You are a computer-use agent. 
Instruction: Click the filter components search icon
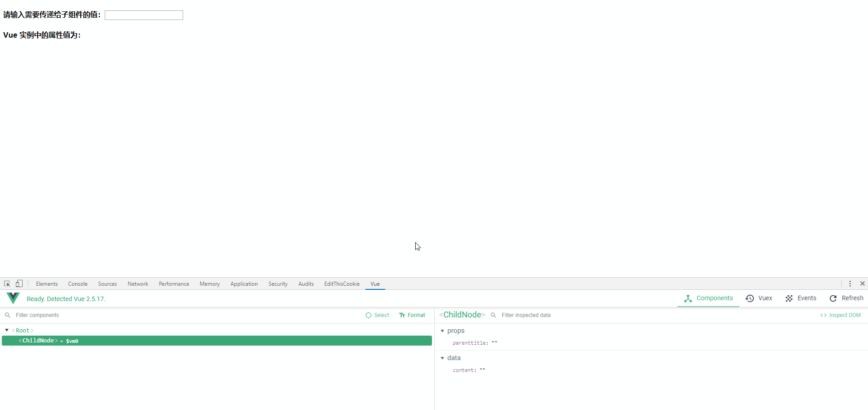click(8, 315)
